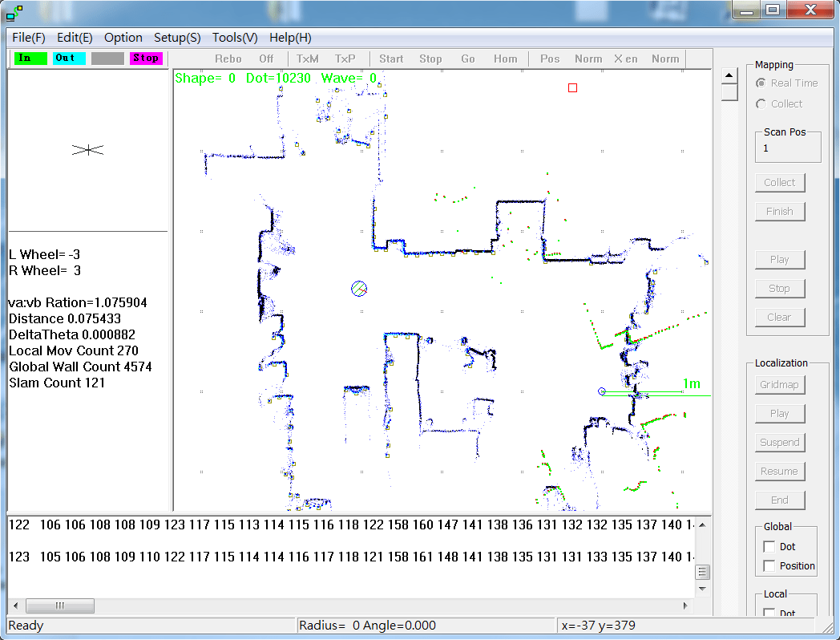840x640 pixels.
Task: Click the Hom toolbar button
Action: (506, 59)
